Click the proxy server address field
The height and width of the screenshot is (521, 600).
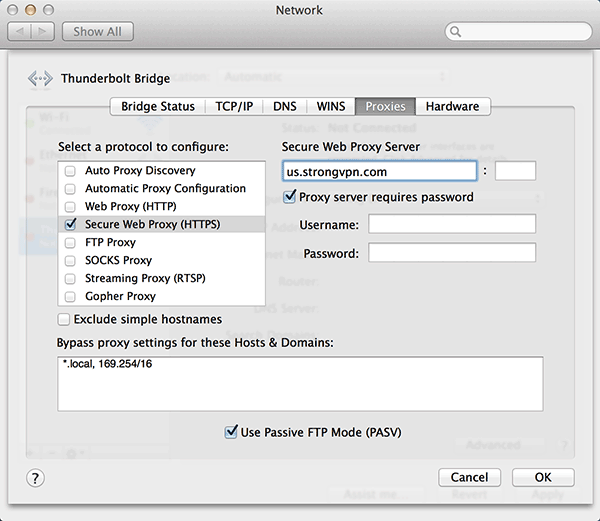pyautogui.click(x=380, y=171)
